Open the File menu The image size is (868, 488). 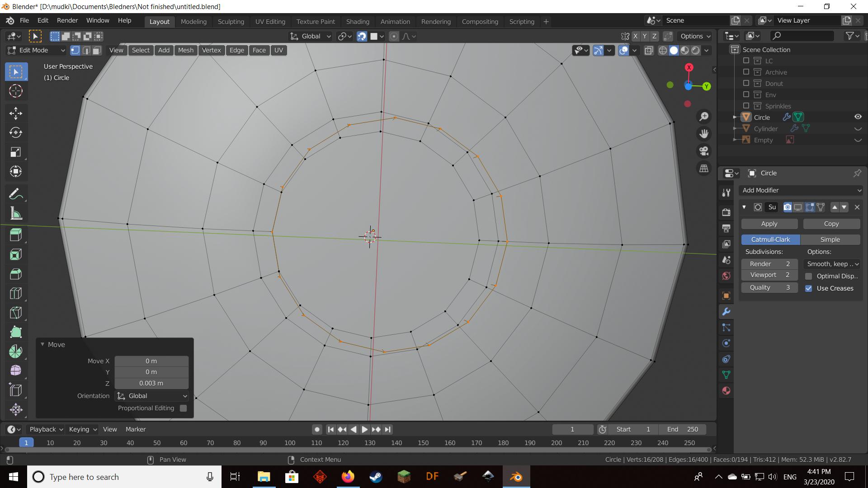click(x=24, y=20)
